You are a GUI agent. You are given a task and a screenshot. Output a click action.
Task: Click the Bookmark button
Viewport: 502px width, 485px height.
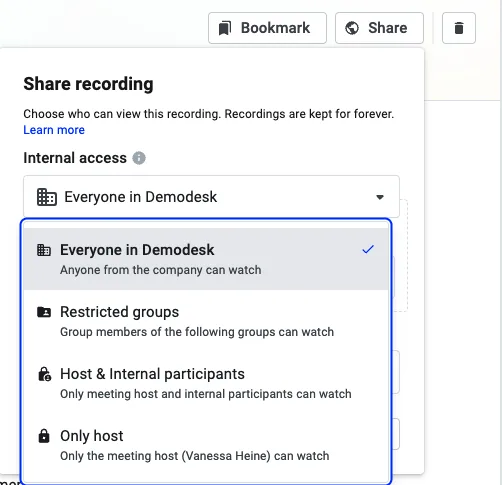[x=267, y=28]
